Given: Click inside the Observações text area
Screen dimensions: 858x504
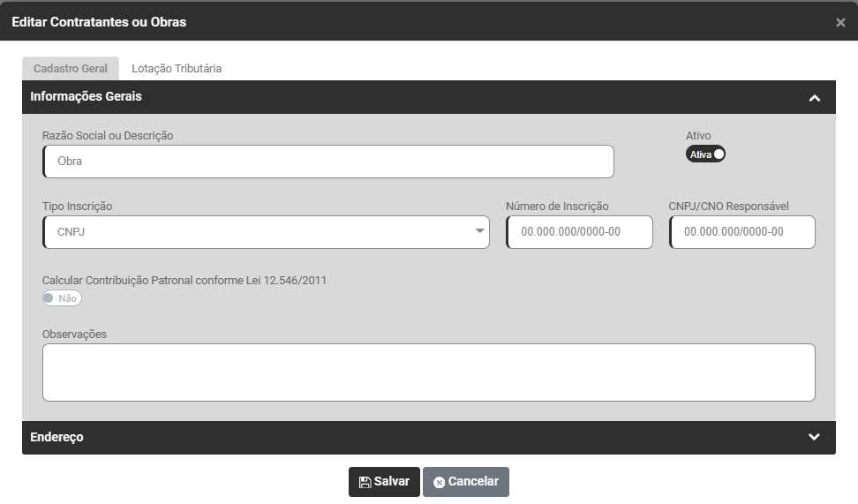Looking at the screenshot, I should (429, 372).
